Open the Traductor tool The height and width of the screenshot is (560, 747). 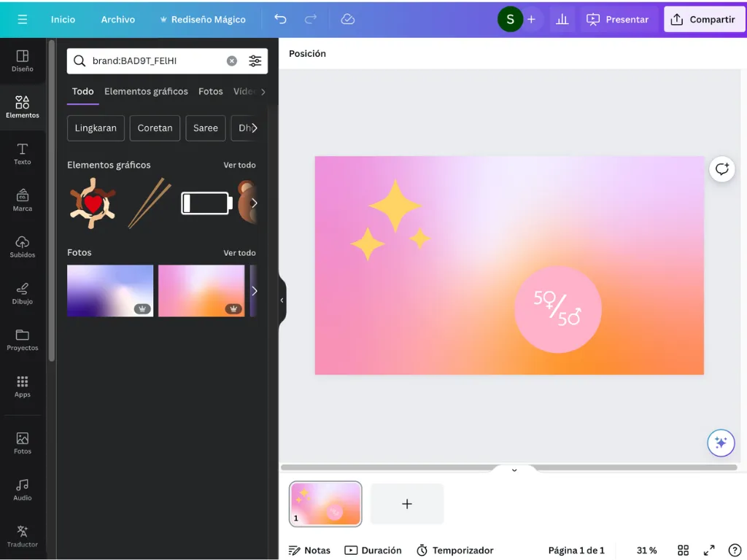click(23, 536)
